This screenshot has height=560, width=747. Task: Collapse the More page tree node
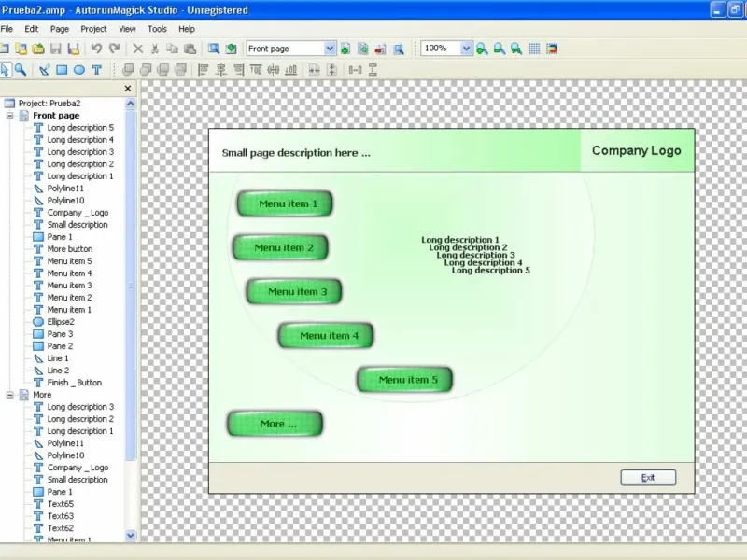(9, 395)
